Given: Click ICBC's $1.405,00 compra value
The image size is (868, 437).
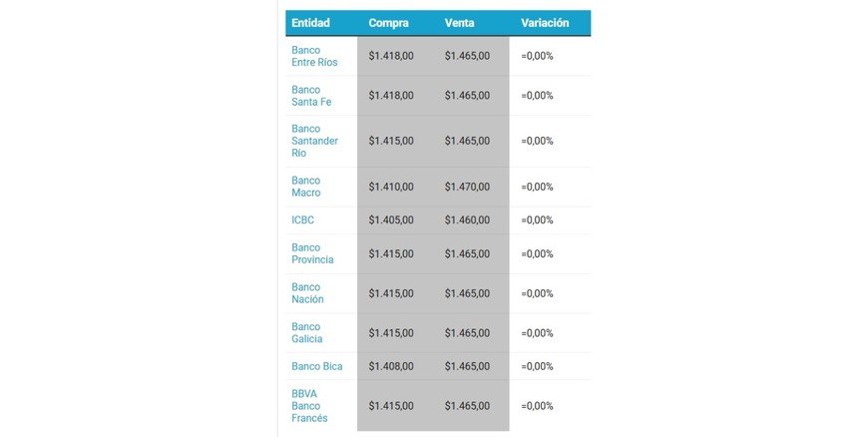Looking at the screenshot, I should (x=391, y=219).
